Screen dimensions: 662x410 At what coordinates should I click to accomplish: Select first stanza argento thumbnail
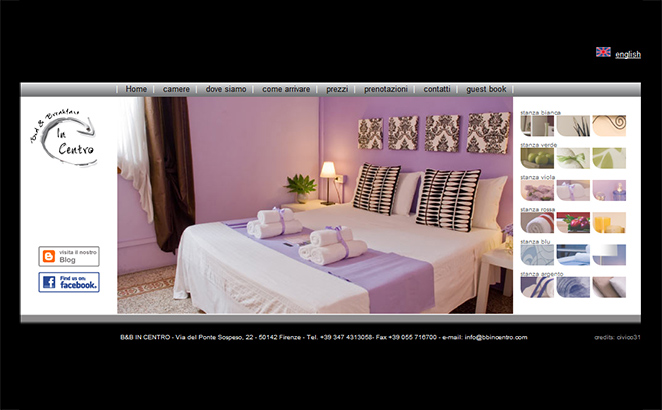(x=537, y=287)
